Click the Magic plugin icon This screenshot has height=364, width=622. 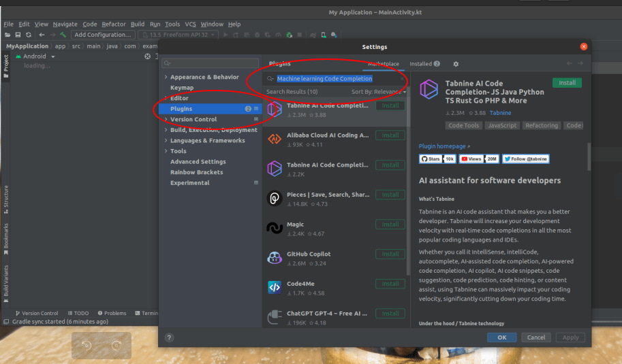pyautogui.click(x=274, y=228)
